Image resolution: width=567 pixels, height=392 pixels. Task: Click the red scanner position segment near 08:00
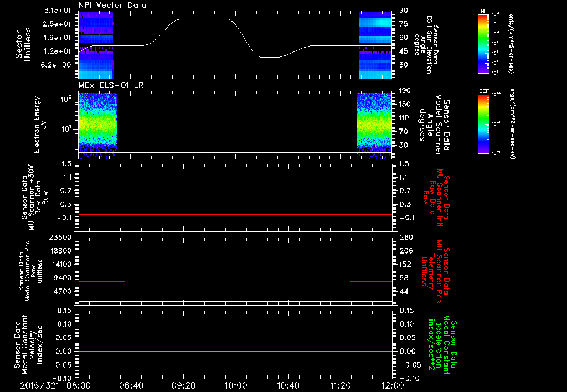pos(102,281)
